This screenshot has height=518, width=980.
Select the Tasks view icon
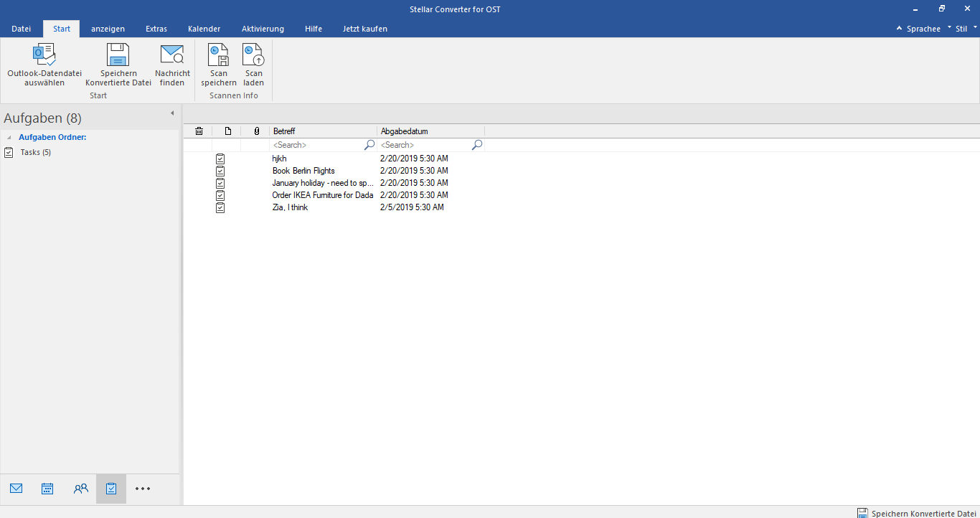(111, 489)
